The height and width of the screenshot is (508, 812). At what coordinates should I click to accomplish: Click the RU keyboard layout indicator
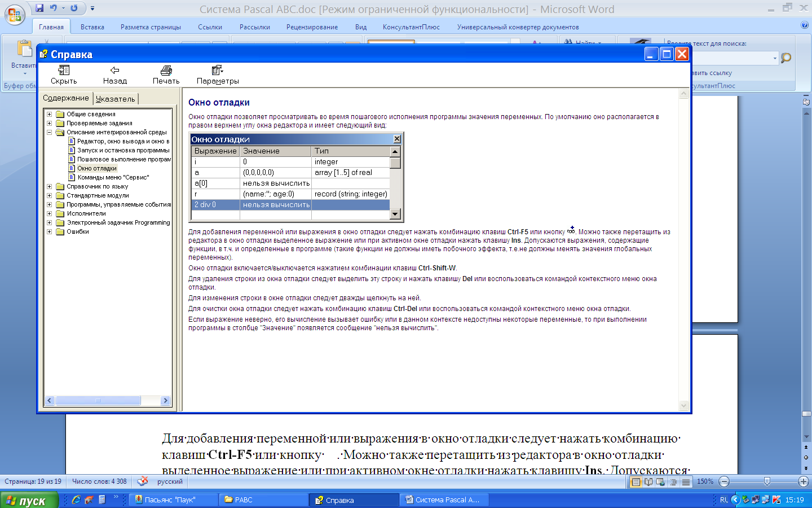[x=724, y=500]
